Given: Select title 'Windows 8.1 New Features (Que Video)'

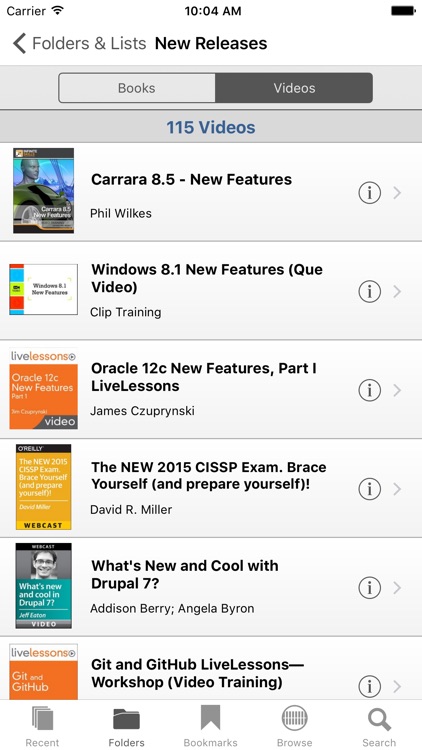Looking at the screenshot, I should (x=207, y=278).
